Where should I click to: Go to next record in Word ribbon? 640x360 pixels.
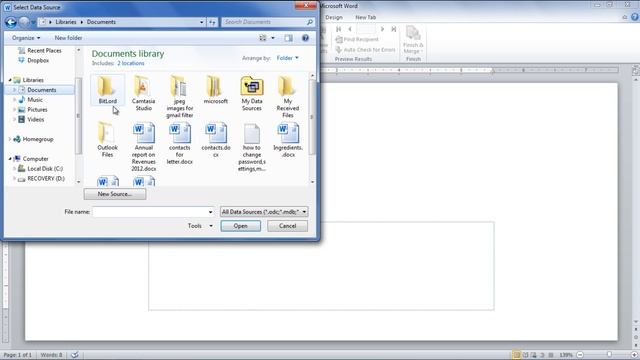coord(382,29)
